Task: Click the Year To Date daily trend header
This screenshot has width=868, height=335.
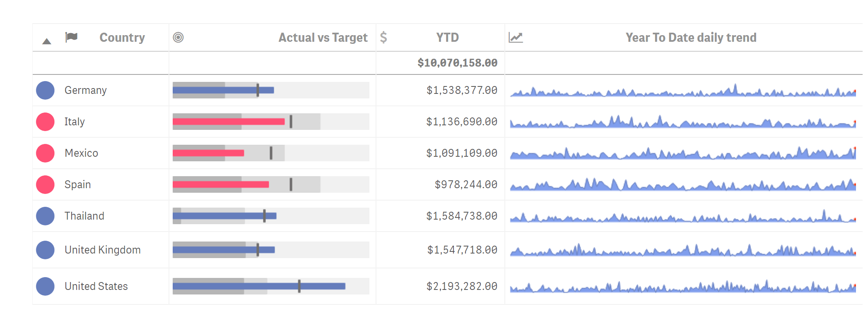Action: (x=691, y=38)
